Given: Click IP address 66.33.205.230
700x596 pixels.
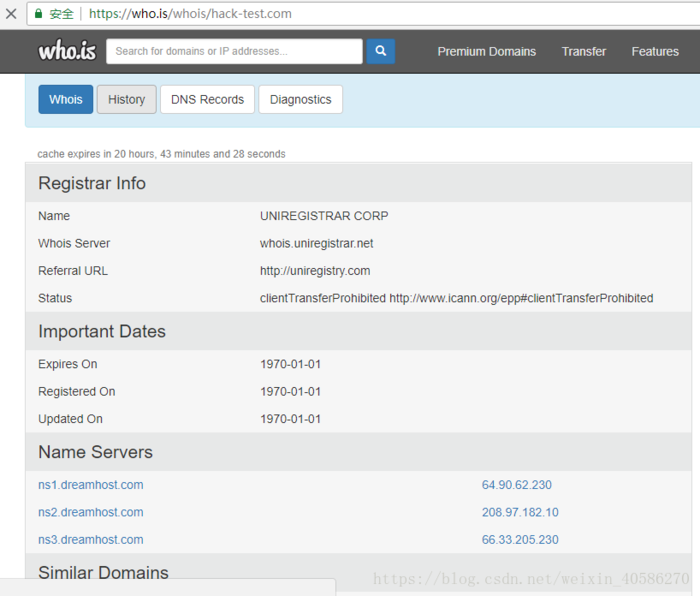Looking at the screenshot, I should (520, 540).
